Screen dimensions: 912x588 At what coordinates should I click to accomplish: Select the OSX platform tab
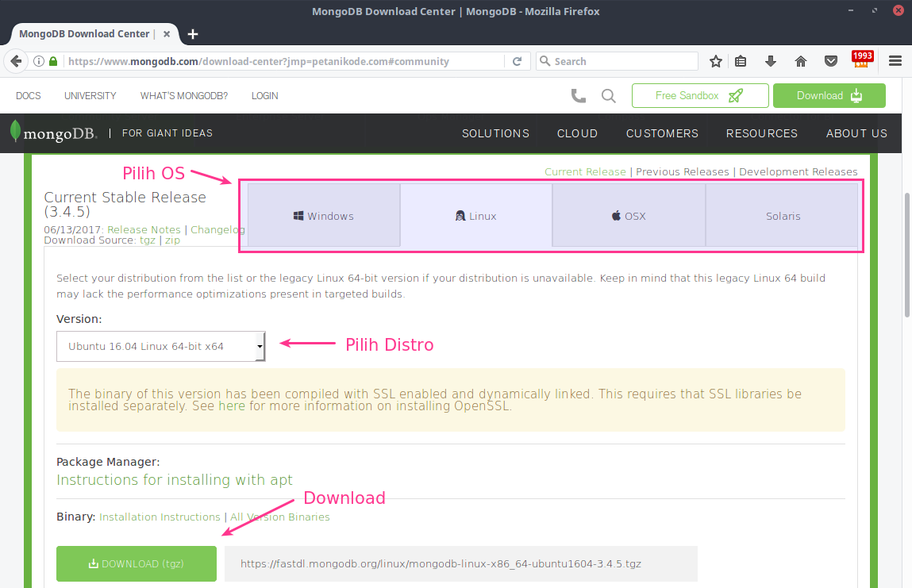tap(629, 215)
